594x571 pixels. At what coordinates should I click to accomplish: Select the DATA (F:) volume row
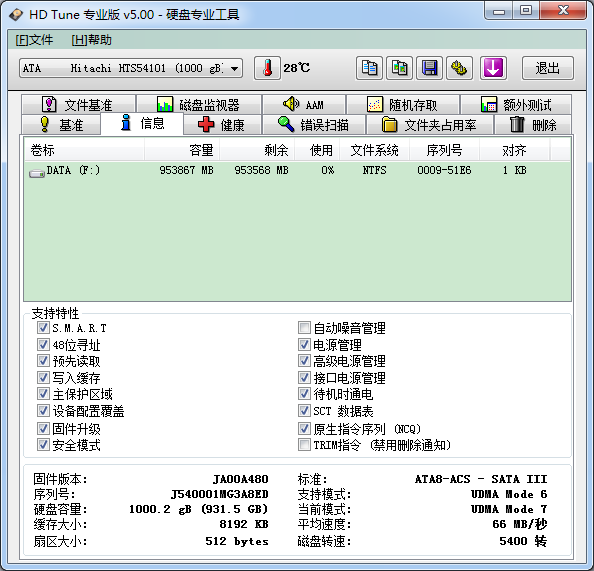coord(297,171)
